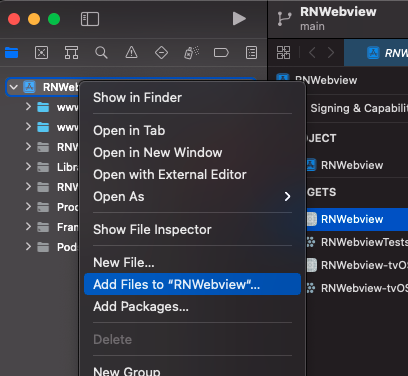Image resolution: width=408 pixels, height=376 pixels.
Task: Open the Find navigator magnifier icon
Action: (x=101, y=52)
